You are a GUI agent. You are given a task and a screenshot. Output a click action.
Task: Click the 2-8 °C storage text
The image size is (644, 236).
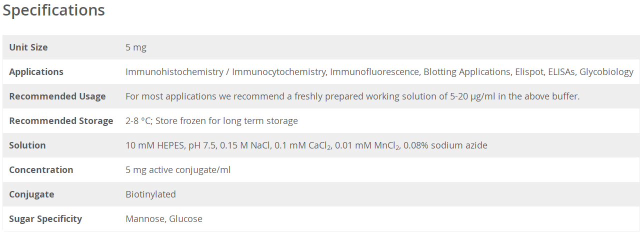point(211,121)
